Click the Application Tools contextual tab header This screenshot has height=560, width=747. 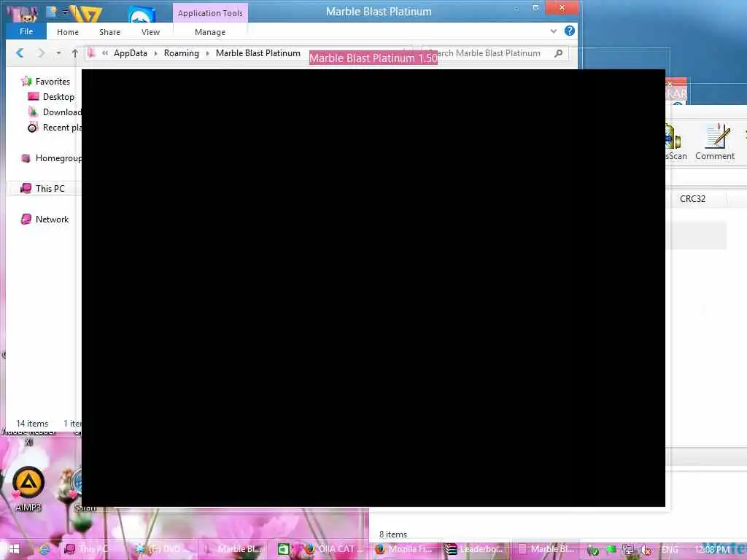pyautogui.click(x=210, y=13)
